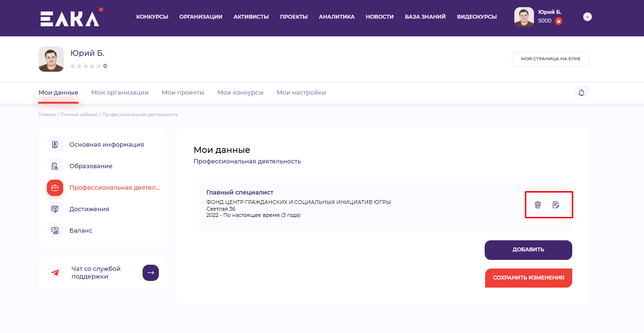Open the Конкурсы menu item
The image size is (644, 333).
point(152,17)
